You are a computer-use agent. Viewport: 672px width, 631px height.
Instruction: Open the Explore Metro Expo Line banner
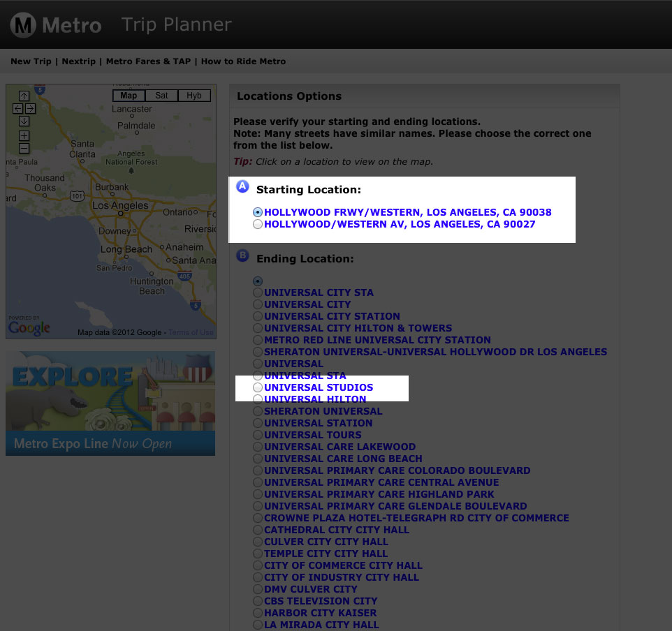110,403
